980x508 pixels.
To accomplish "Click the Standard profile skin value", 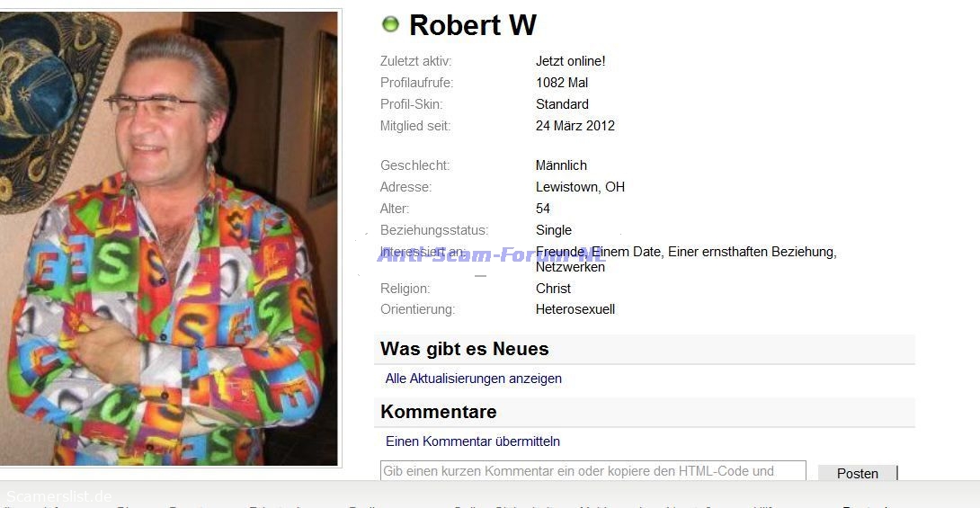I will [562, 104].
